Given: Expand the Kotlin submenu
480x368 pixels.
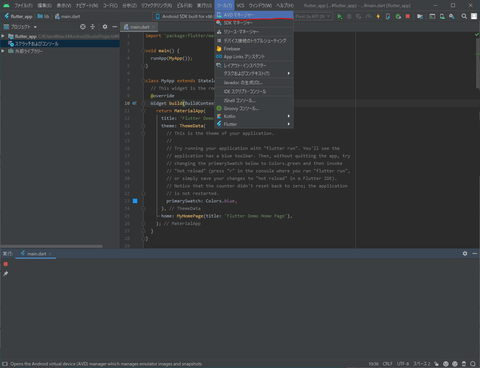Looking at the screenshot, I should click(x=254, y=116).
